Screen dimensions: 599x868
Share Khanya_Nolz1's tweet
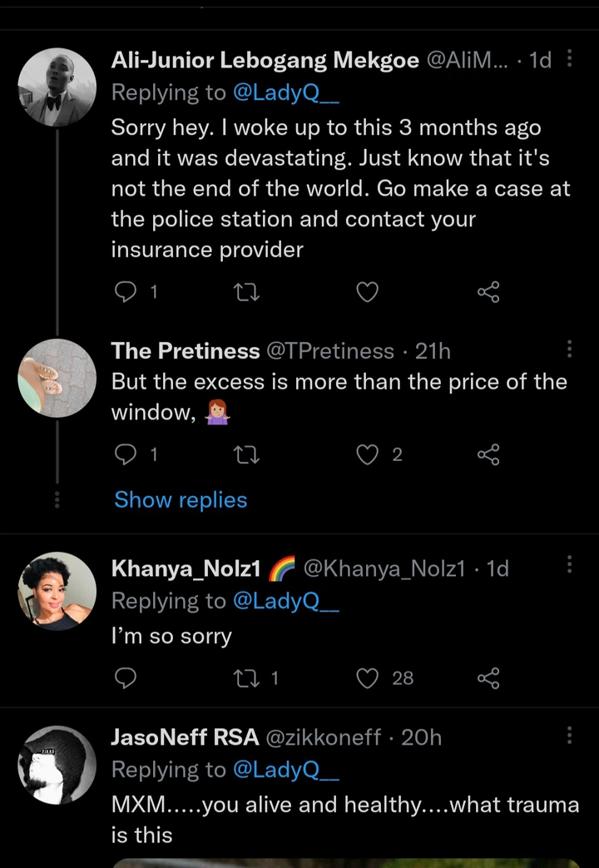[x=488, y=678]
